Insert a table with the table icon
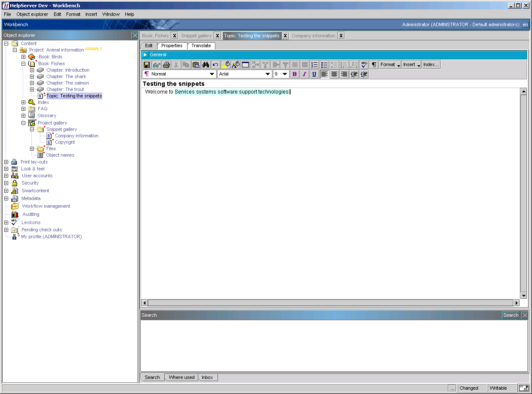This screenshot has width=532, height=394. (x=245, y=65)
